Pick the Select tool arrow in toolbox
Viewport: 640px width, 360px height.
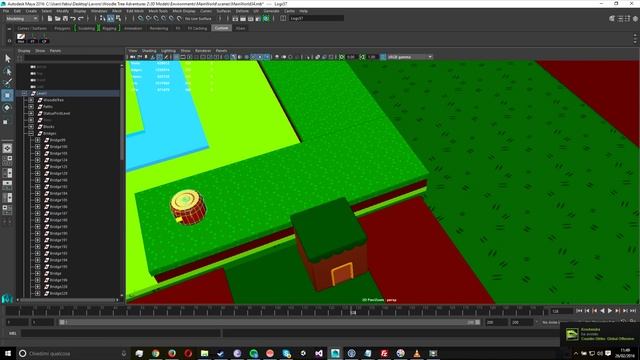7,58
